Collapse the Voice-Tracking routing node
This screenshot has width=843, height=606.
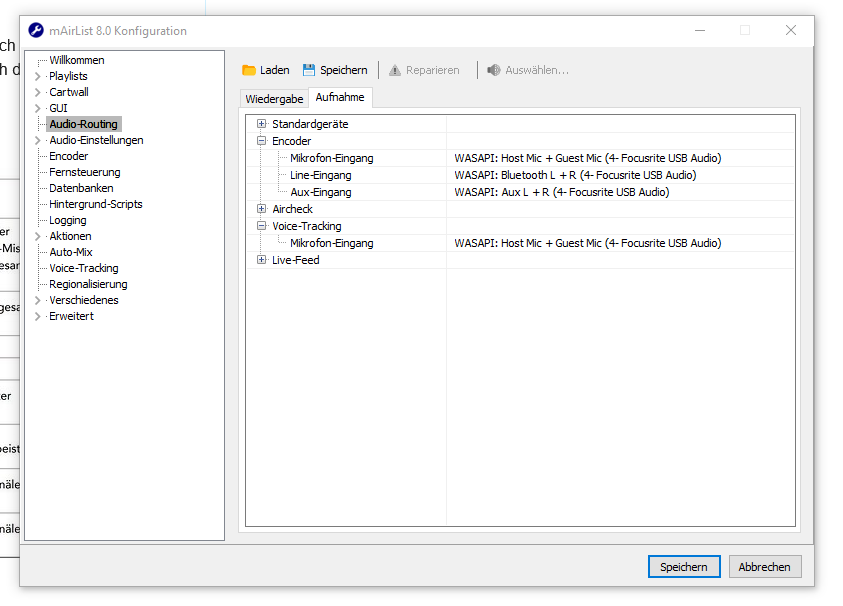point(262,226)
